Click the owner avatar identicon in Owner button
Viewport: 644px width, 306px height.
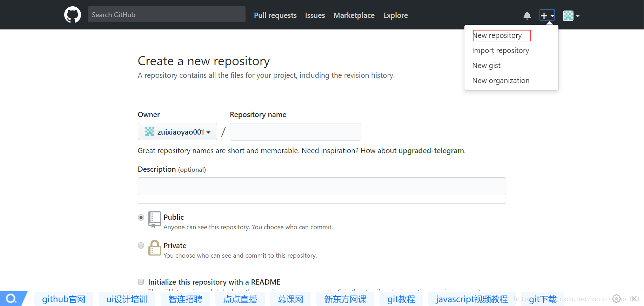pos(150,131)
